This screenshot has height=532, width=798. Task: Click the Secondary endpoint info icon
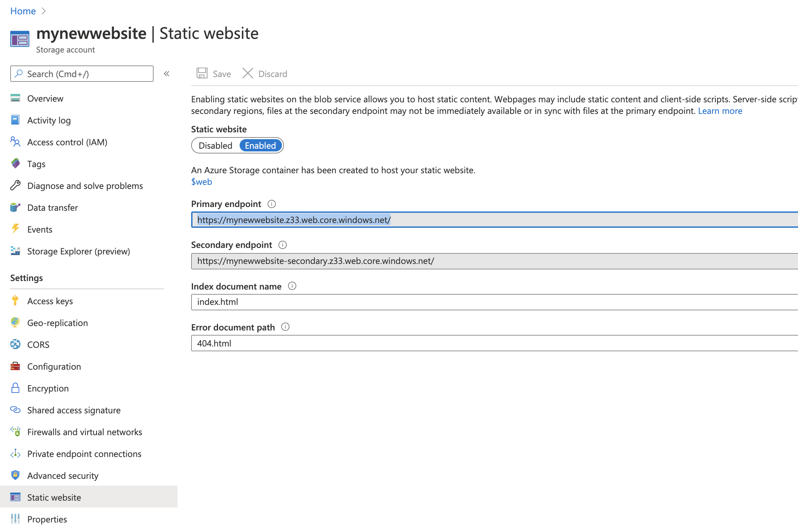pos(283,245)
